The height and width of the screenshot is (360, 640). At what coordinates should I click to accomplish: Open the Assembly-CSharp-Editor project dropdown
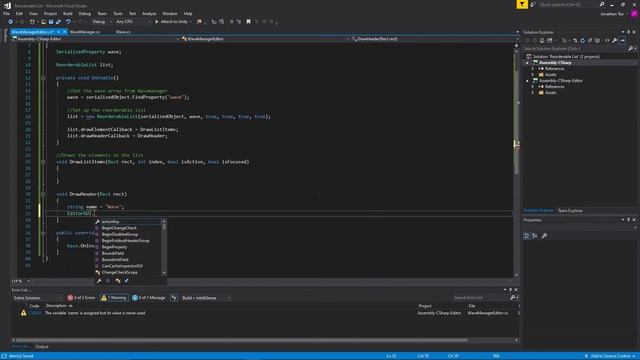pos(96,39)
